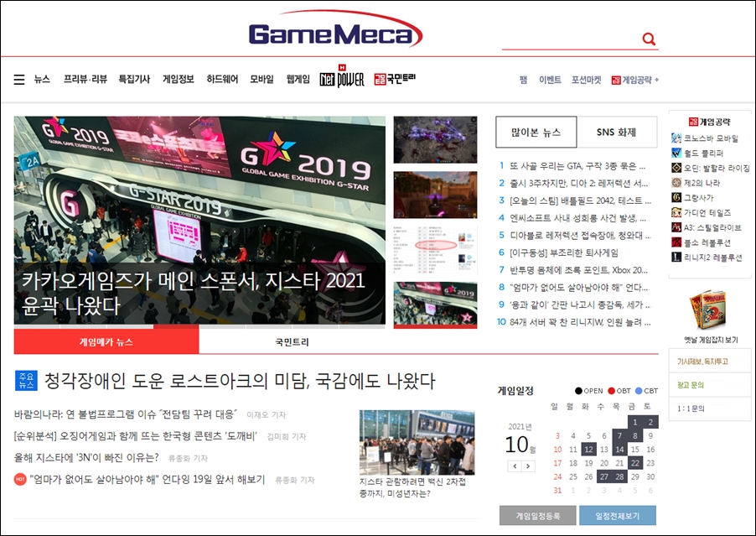756x536 pixels.
Task: Open the 뉴스 menu
Action: [x=42, y=79]
